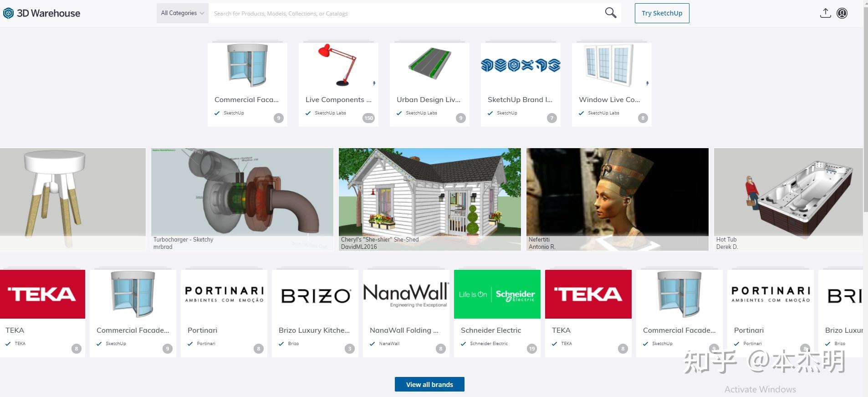The image size is (868, 397).
Task: Click the 3D Warehouse logo icon
Action: click(x=8, y=13)
